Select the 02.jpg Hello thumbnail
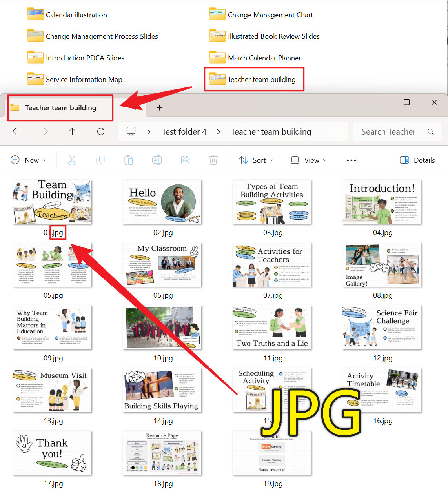 (162, 202)
